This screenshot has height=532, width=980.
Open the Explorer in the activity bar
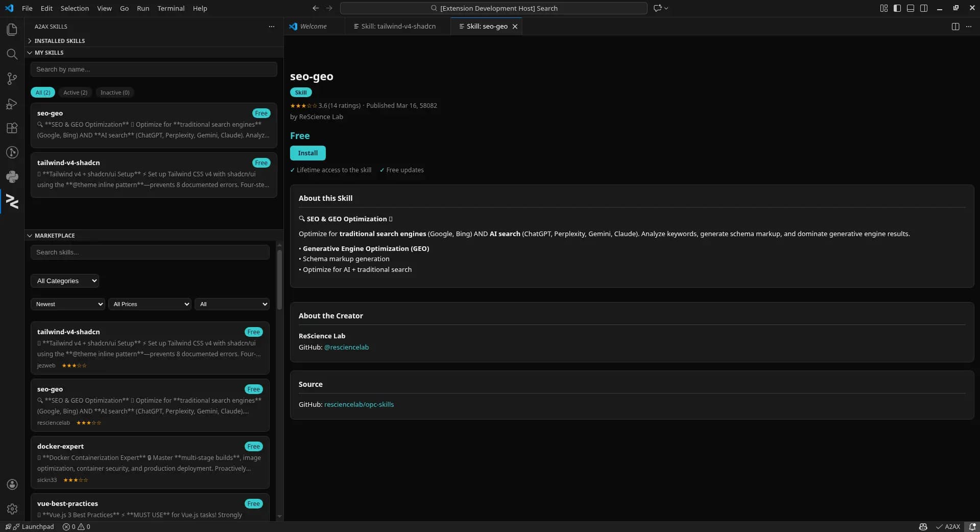(x=11, y=29)
